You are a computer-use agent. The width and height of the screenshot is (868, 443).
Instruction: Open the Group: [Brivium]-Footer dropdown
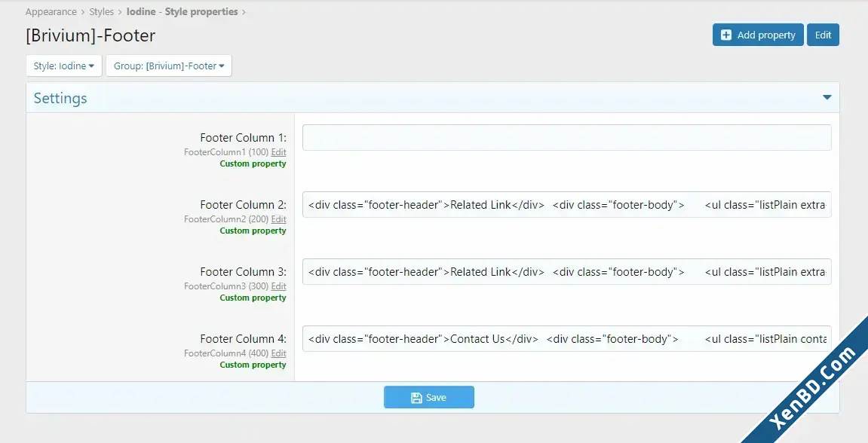click(169, 66)
